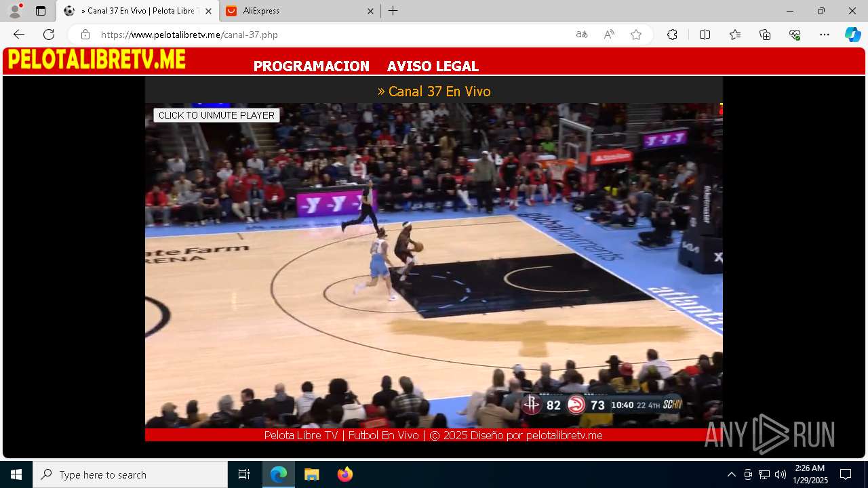View site information lock icon
868x488 pixels.
(85, 35)
